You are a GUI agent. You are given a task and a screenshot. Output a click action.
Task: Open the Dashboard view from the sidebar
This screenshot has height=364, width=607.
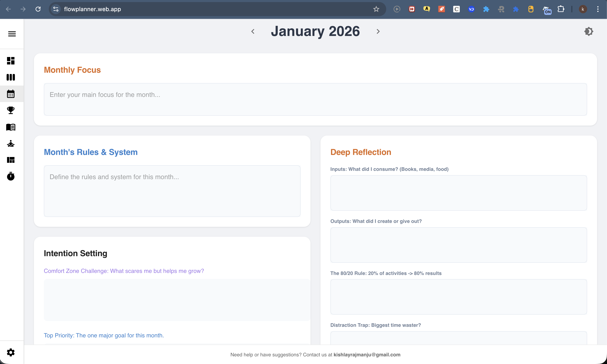click(11, 61)
